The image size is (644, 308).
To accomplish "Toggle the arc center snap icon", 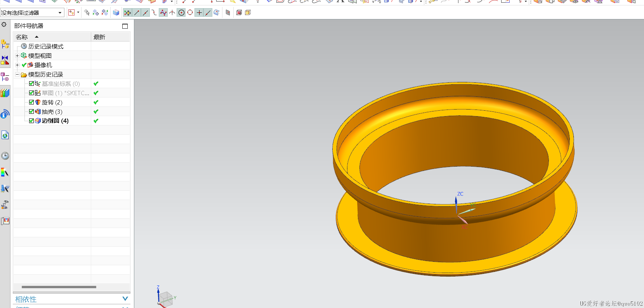I will pyautogui.click(x=181, y=13).
